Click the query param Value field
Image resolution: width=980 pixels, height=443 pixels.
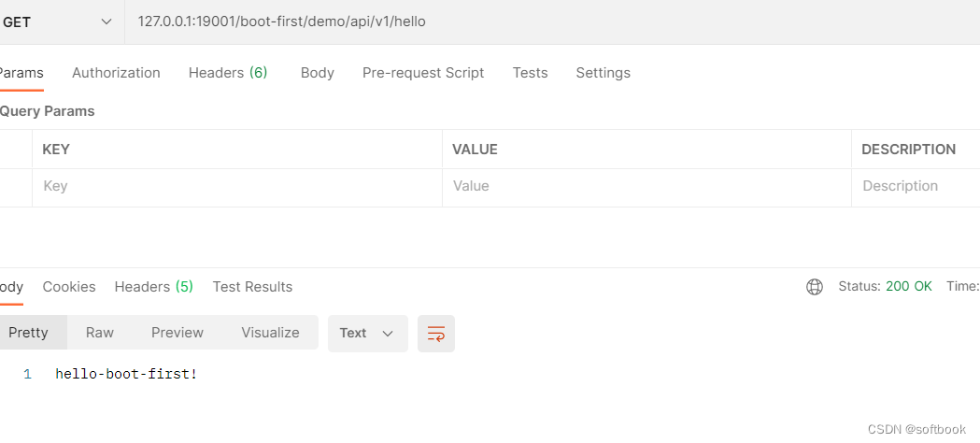click(x=645, y=187)
